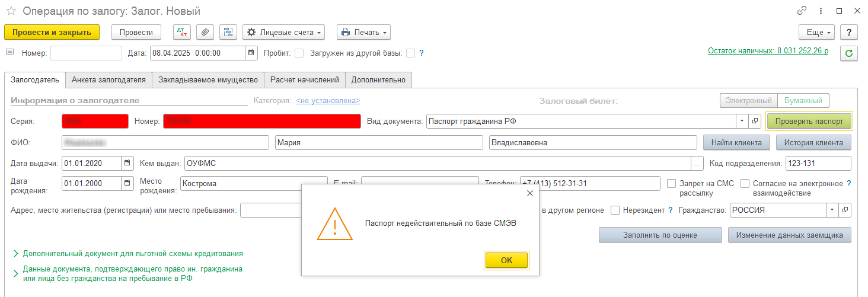Click Провести и закрыть button

coord(52,32)
